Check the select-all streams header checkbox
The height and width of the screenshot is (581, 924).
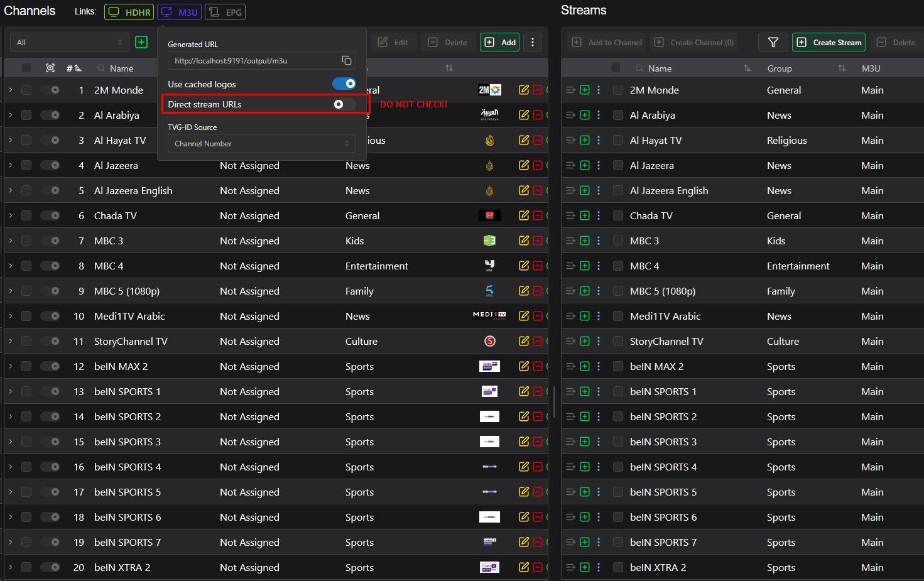pos(616,68)
